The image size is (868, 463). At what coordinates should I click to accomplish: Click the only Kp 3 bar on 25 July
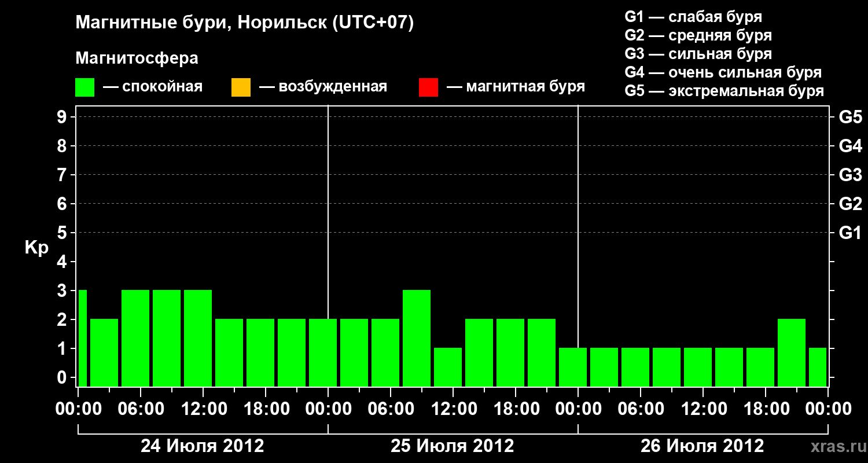[x=417, y=338]
